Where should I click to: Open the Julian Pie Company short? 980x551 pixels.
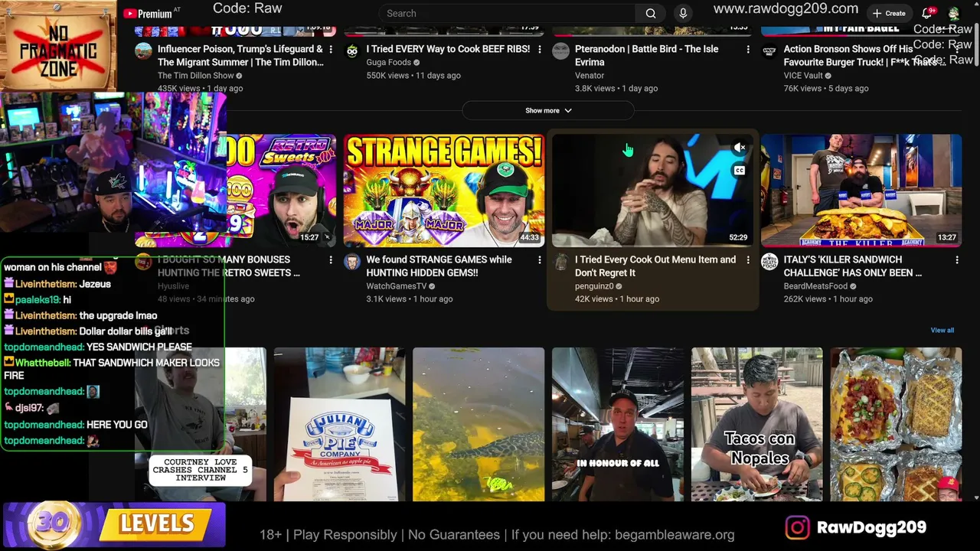point(339,425)
